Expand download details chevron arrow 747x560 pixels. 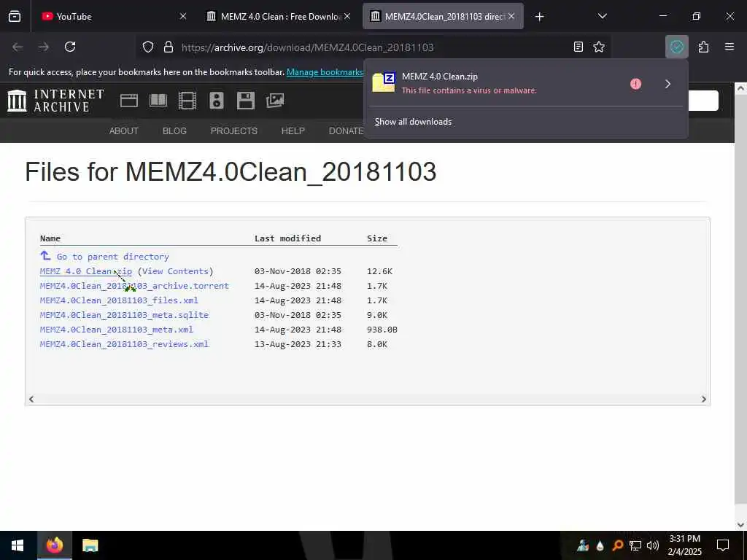pyautogui.click(x=668, y=84)
